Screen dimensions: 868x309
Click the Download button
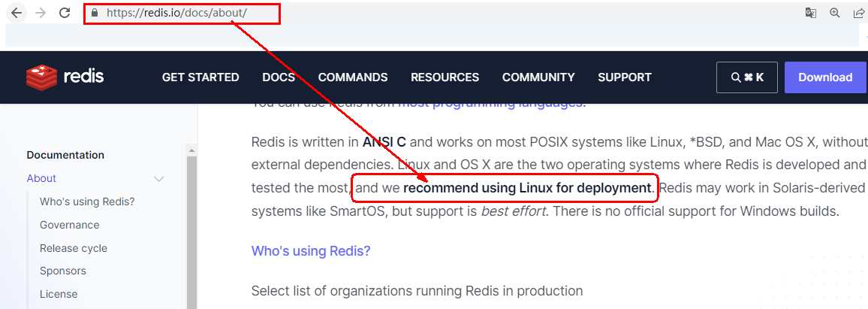(825, 77)
